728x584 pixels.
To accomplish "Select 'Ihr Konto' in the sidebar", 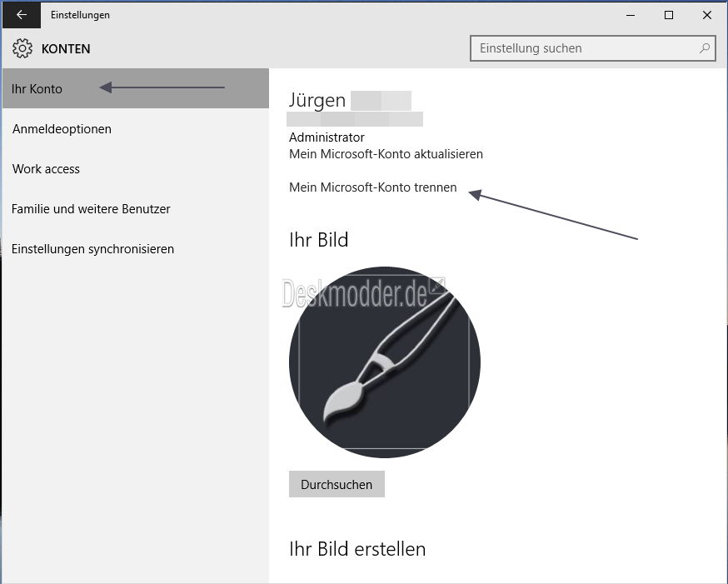I will point(136,88).
